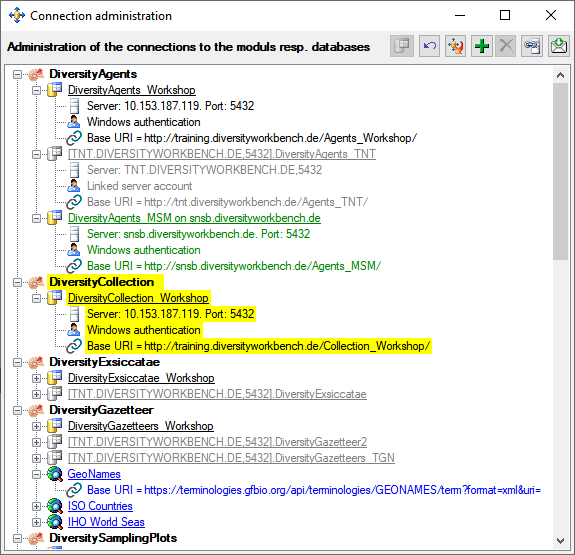Click the green plus add connection button
The width and height of the screenshot is (575, 555).
(481, 46)
